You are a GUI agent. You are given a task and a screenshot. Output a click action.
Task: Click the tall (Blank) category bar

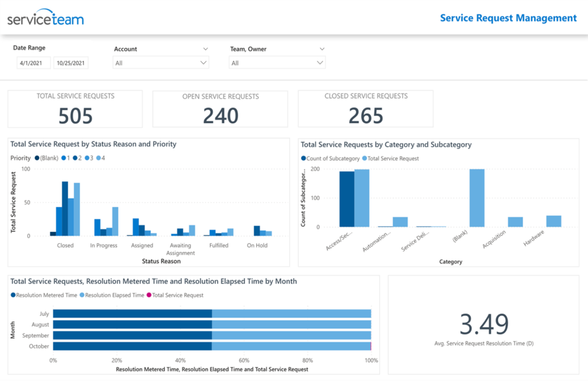pyautogui.click(x=477, y=198)
